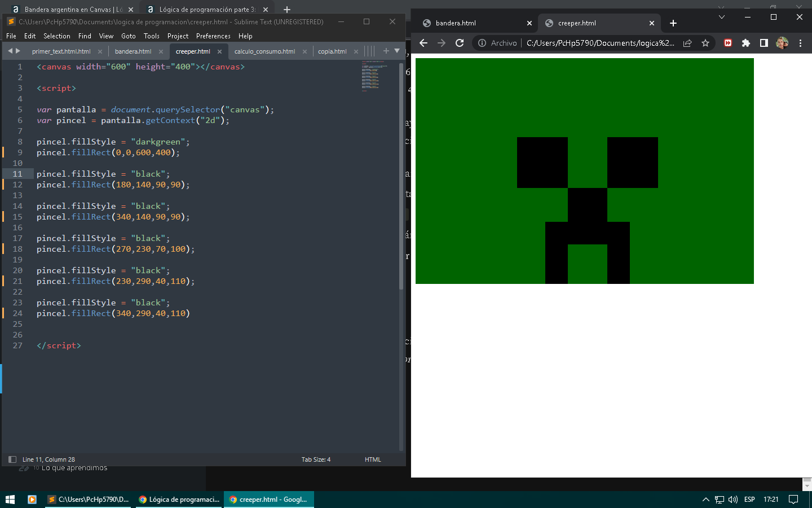Click the "darkgreen" fillStyle line

pyautogui.click(x=113, y=142)
